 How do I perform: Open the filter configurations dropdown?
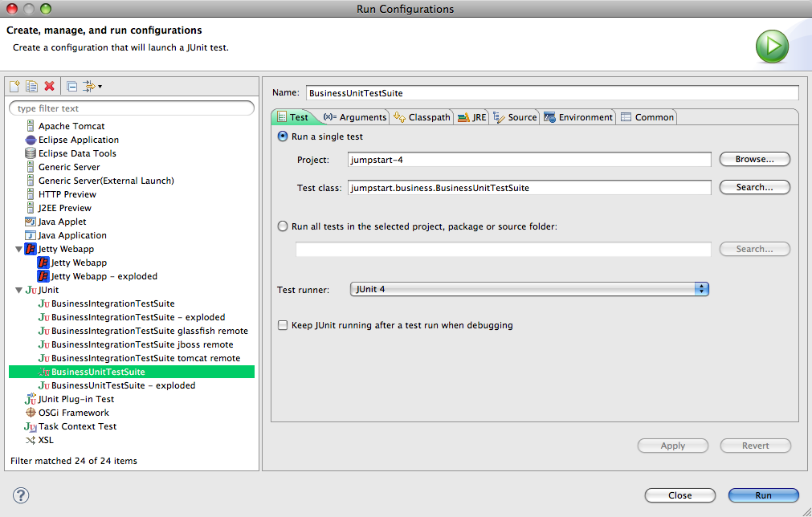92,87
